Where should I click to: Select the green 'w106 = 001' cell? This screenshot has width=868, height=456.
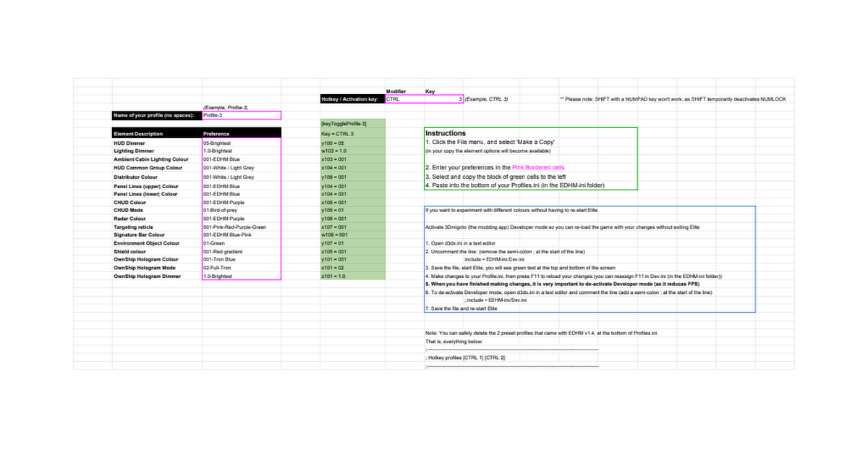pos(352,235)
